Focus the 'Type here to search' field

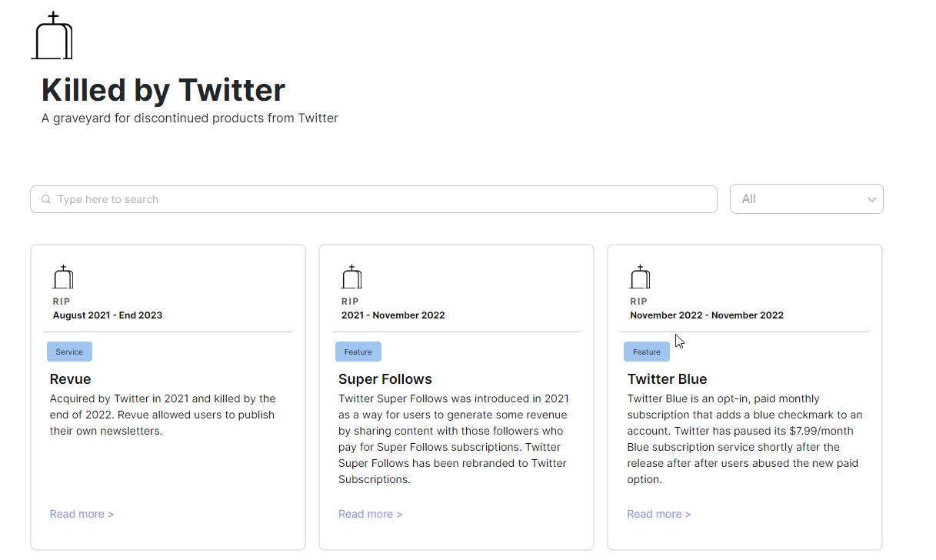[x=374, y=199]
